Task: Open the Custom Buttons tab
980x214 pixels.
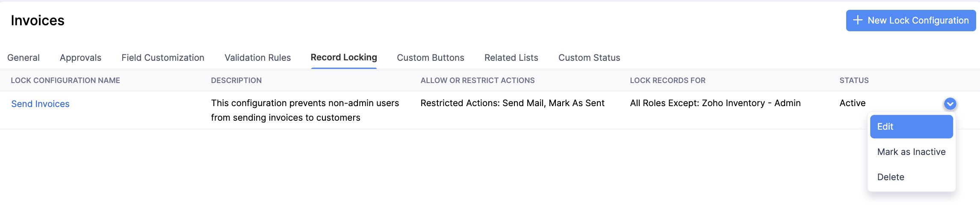Action: pos(431,58)
